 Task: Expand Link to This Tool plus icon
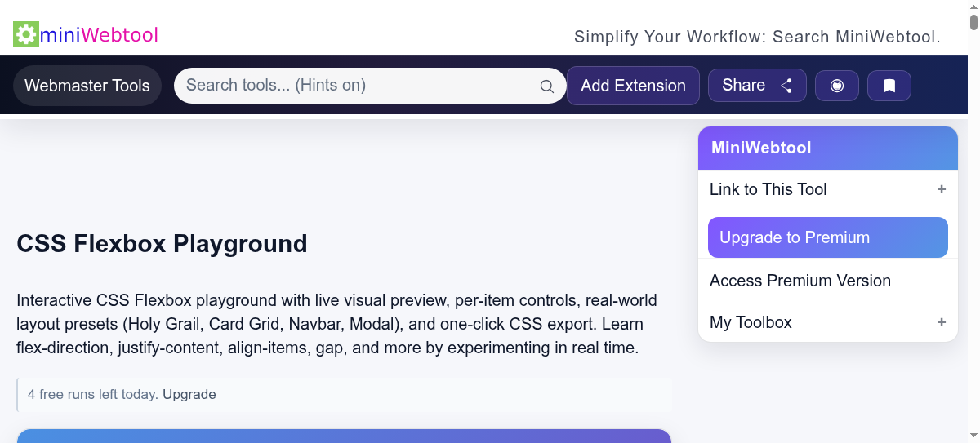(x=941, y=189)
